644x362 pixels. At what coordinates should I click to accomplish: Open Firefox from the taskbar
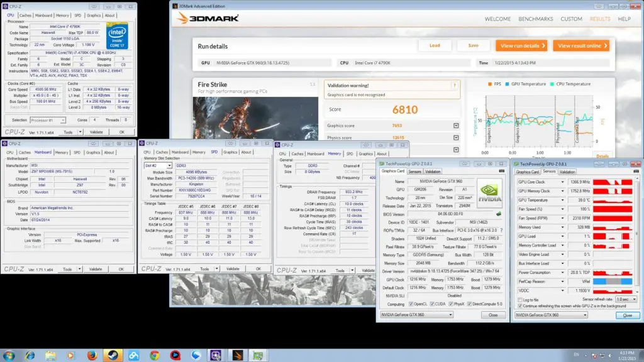pyautogui.click(x=92, y=355)
